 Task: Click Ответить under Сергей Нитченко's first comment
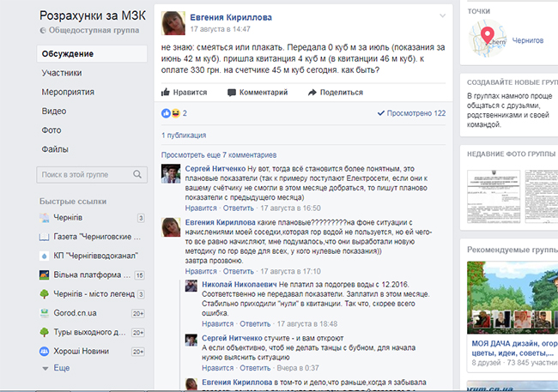[x=239, y=208]
